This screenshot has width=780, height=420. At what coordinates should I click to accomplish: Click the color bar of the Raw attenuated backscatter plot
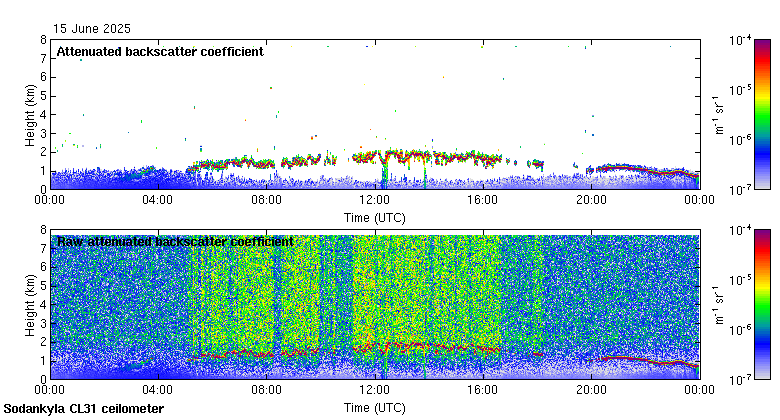(x=762, y=305)
